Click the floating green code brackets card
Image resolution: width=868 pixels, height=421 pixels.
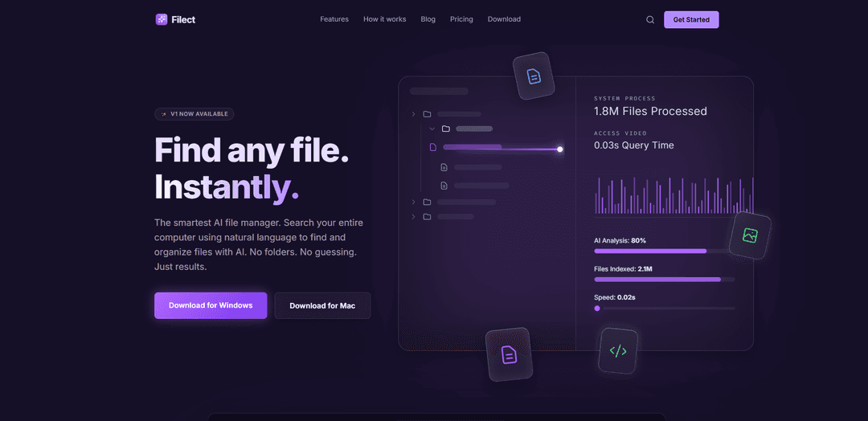click(618, 351)
